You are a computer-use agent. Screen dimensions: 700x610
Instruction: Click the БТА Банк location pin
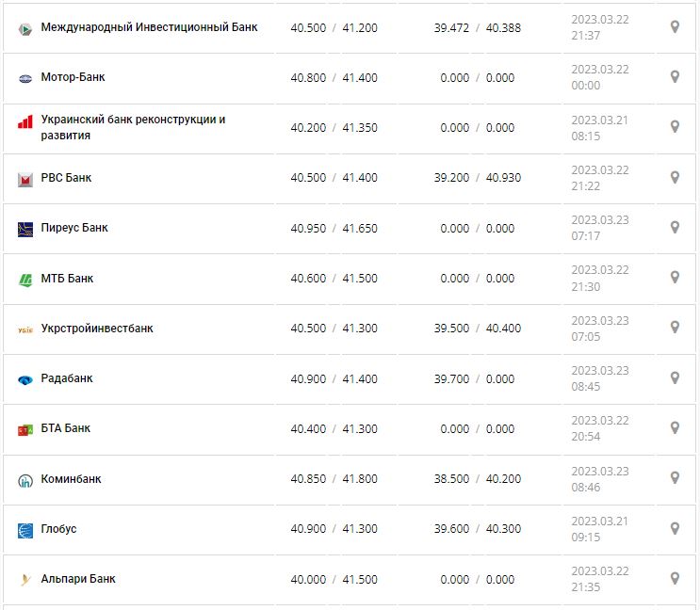675,427
